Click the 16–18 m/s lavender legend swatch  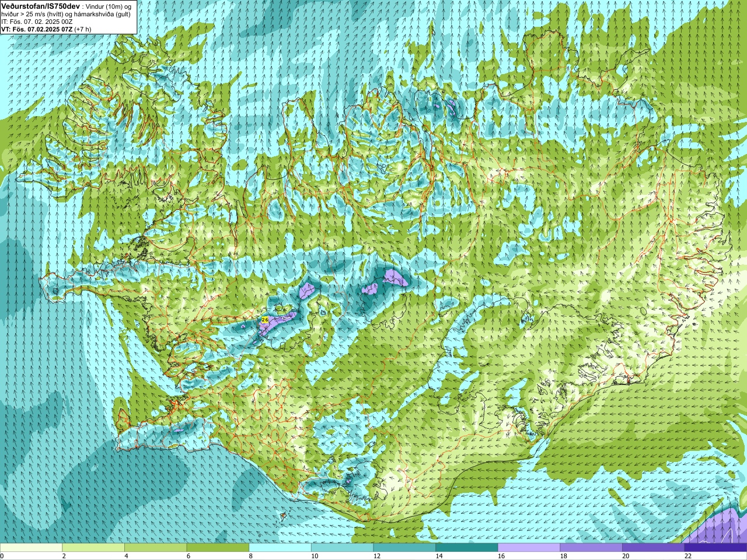point(529,548)
